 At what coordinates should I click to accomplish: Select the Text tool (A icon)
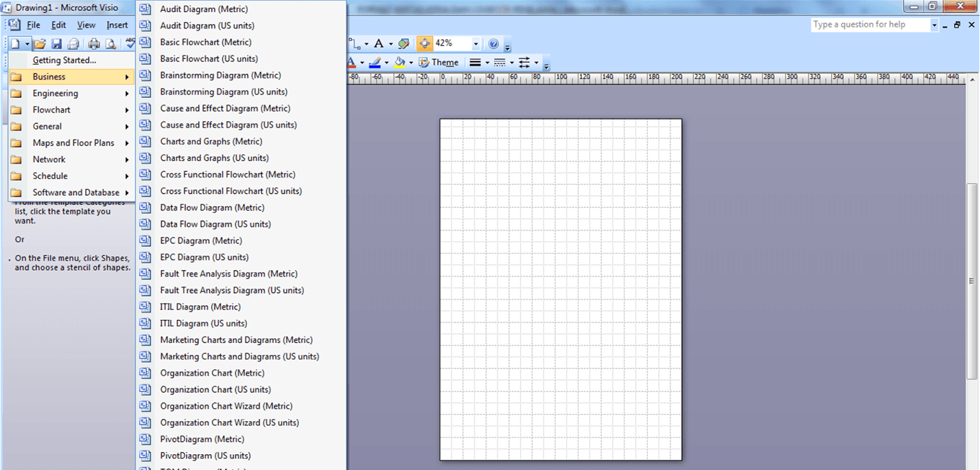tap(379, 43)
